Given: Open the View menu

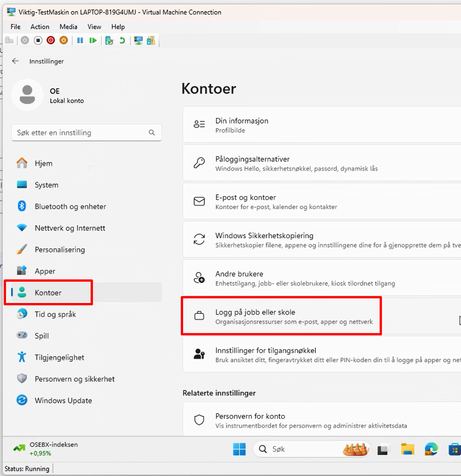Looking at the screenshot, I should 94,27.
